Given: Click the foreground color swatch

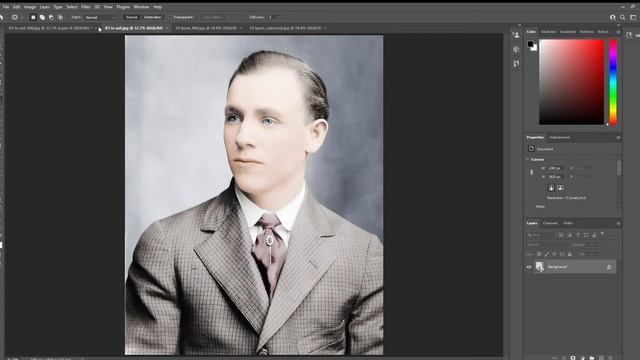Looking at the screenshot, I should tap(530, 44).
